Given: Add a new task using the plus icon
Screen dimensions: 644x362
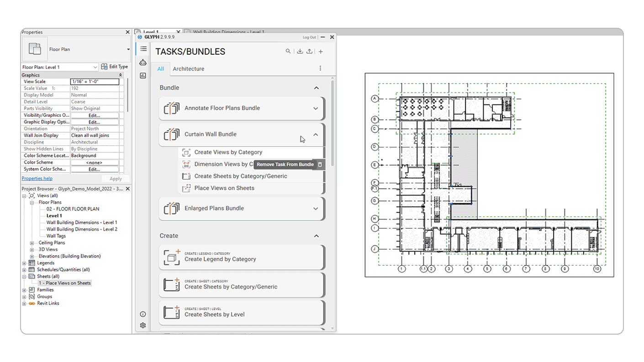Looking at the screenshot, I should (x=320, y=51).
